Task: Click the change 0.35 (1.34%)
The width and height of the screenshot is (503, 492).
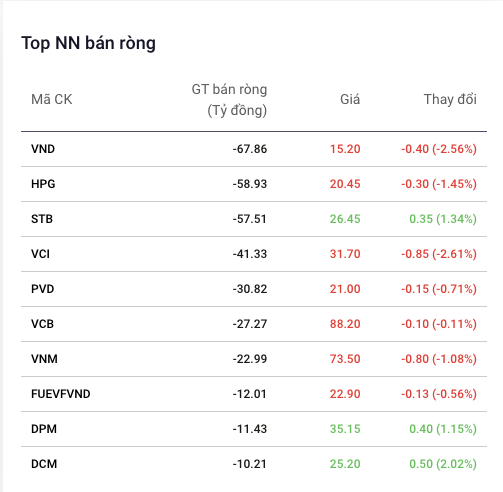Action: click(x=443, y=219)
